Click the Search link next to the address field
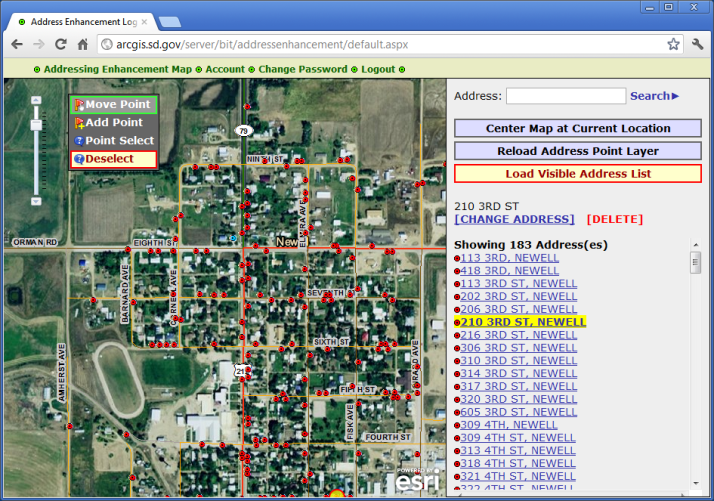Image resolution: width=714 pixels, height=501 pixels. click(654, 96)
